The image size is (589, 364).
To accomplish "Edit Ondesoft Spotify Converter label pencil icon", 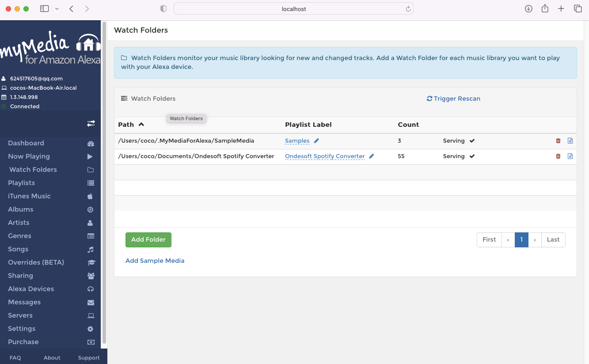I will (x=372, y=156).
